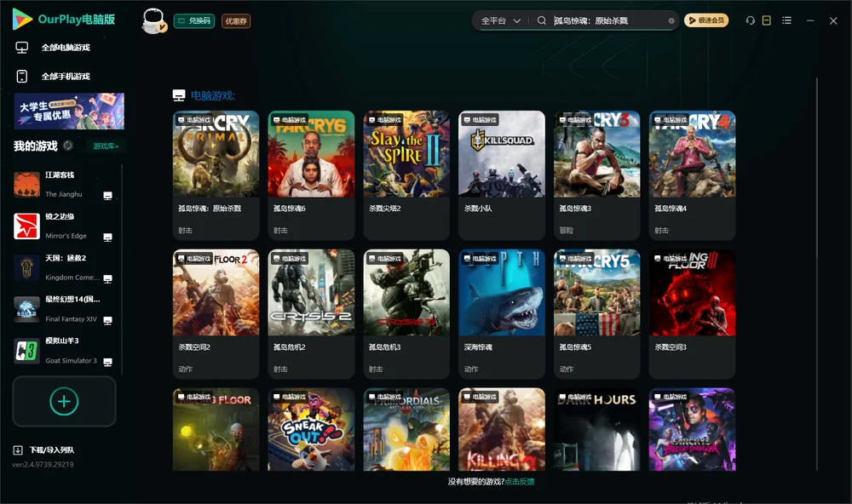Open the 孤岛惊魂5 game card
The height and width of the screenshot is (504, 852).
596,314
